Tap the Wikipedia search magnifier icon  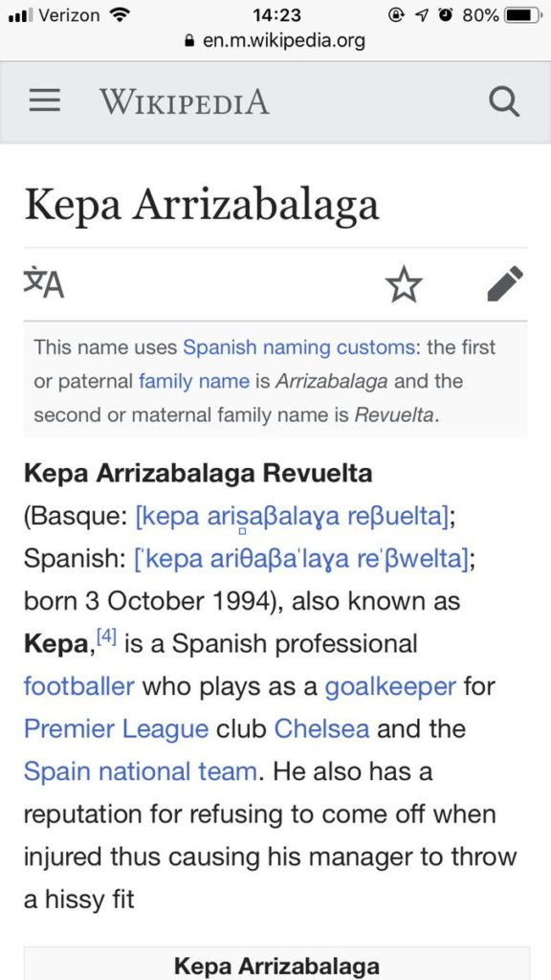(503, 101)
